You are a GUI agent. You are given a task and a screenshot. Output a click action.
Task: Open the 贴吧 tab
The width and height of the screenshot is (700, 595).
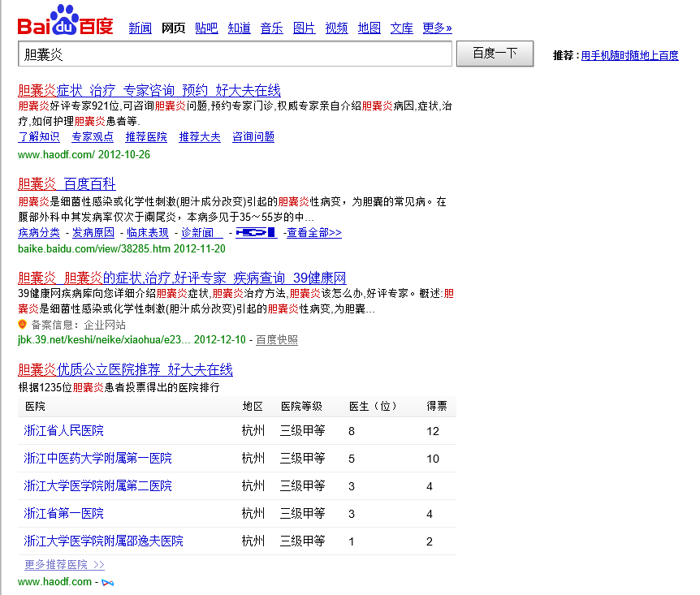coord(206,28)
